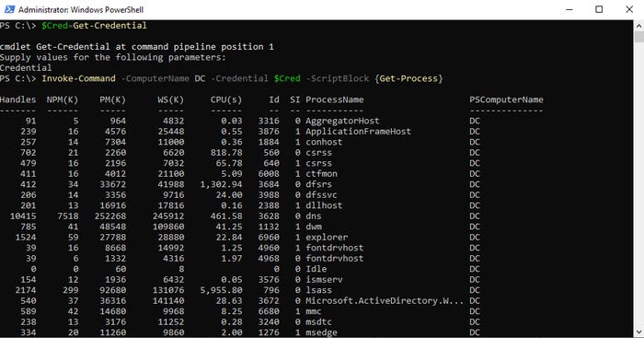Viewport: 644px width, 338px height.
Task: Click the 'AggregatorHost' process name
Action: click(342, 121)
